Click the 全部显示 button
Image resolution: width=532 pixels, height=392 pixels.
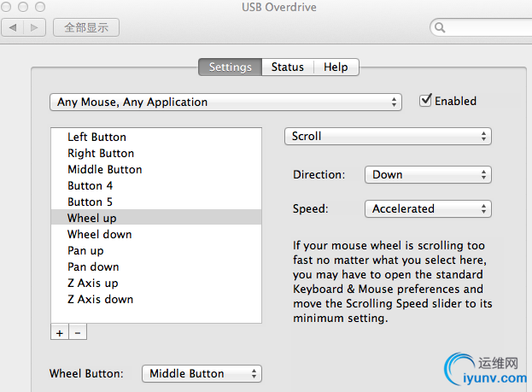(x=86, y=27)
